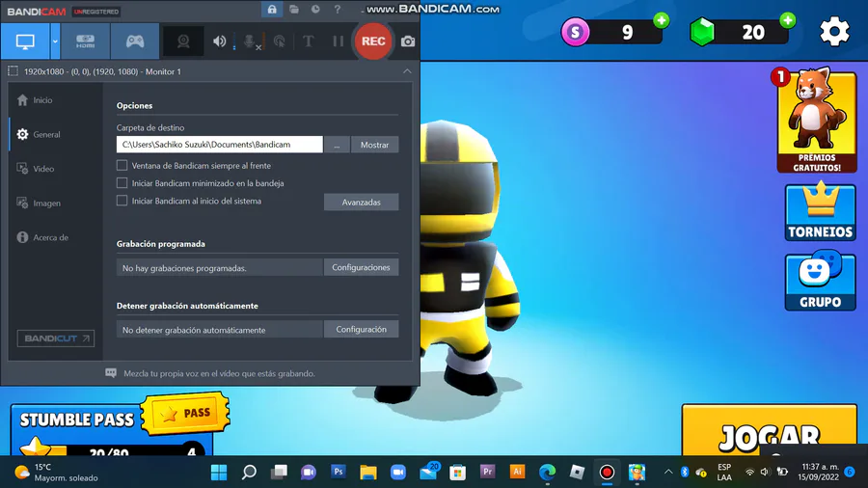
Task: Click the 1920x1080 Monitor 1 area text
Action: tap(102, 72)
